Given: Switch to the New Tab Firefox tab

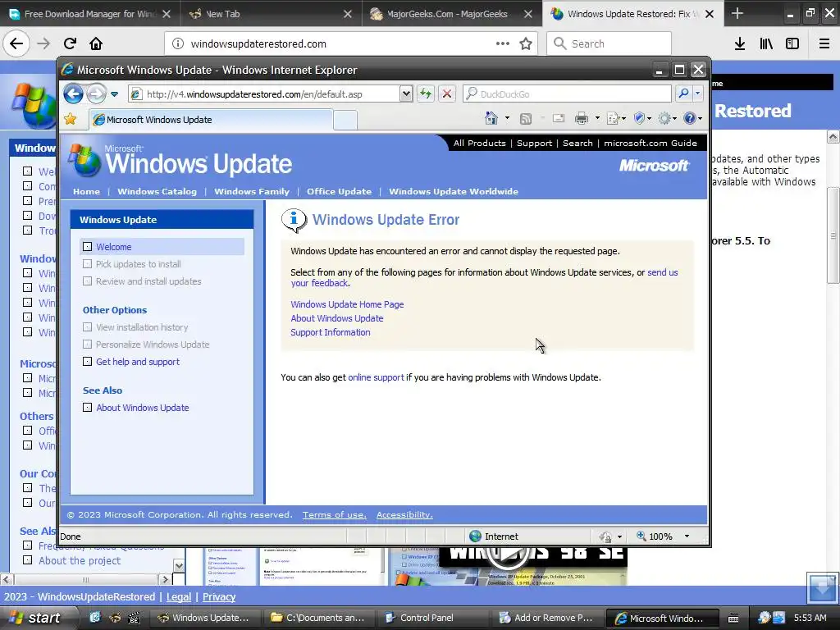Looking at the screenshot, I should pyautogui.click(x=271, y=14).
